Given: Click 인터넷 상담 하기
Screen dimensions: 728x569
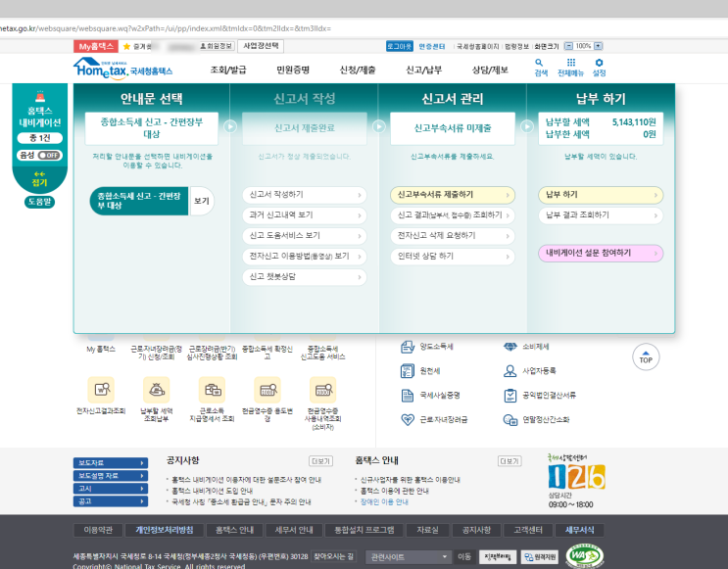Looking at the screenshot, I should tap(453, 257).
